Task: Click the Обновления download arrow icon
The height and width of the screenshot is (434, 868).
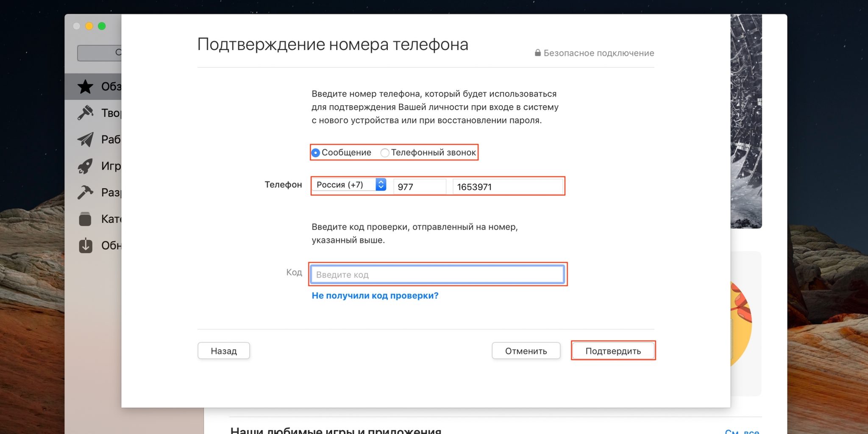Action: (x=85, y=245)
